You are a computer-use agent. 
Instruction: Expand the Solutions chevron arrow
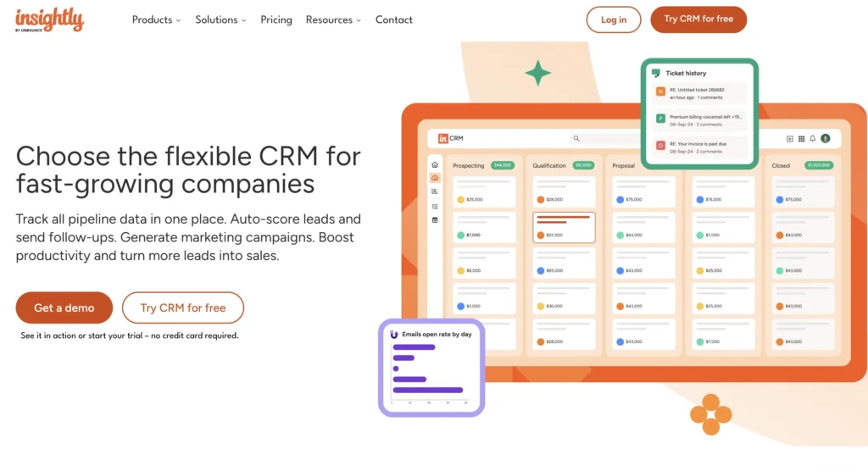(243, 20)
